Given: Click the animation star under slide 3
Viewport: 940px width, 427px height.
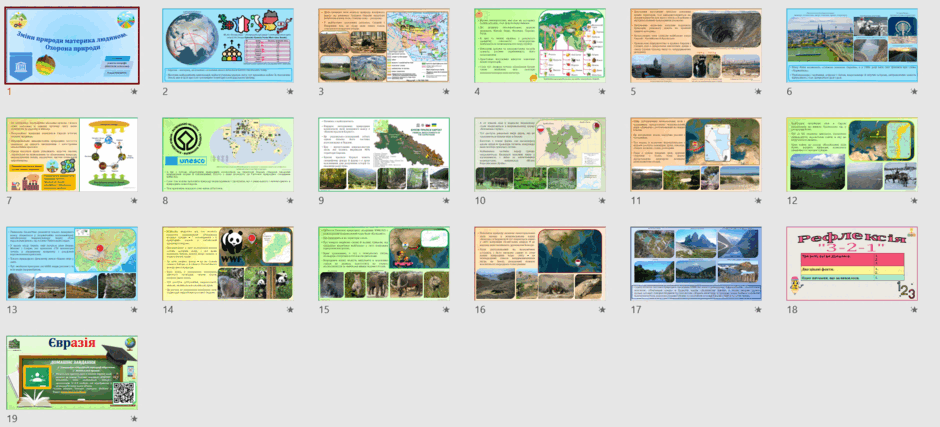Looking at the screenshot, I should (x=446, y=92).
